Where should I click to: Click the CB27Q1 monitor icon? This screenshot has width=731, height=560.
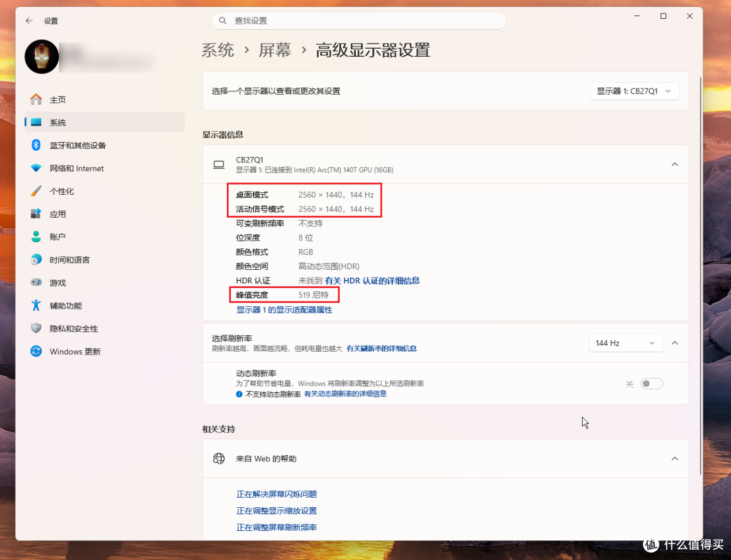pyautogui.click(x=219, y=164)
